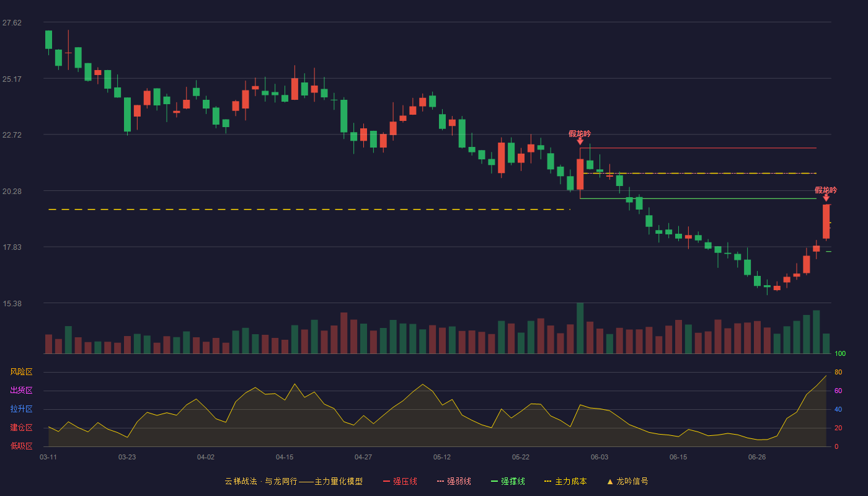Click the 拉升区 zone label
Image resolution: width=868 pixels, height=496 pixels.
21,409
